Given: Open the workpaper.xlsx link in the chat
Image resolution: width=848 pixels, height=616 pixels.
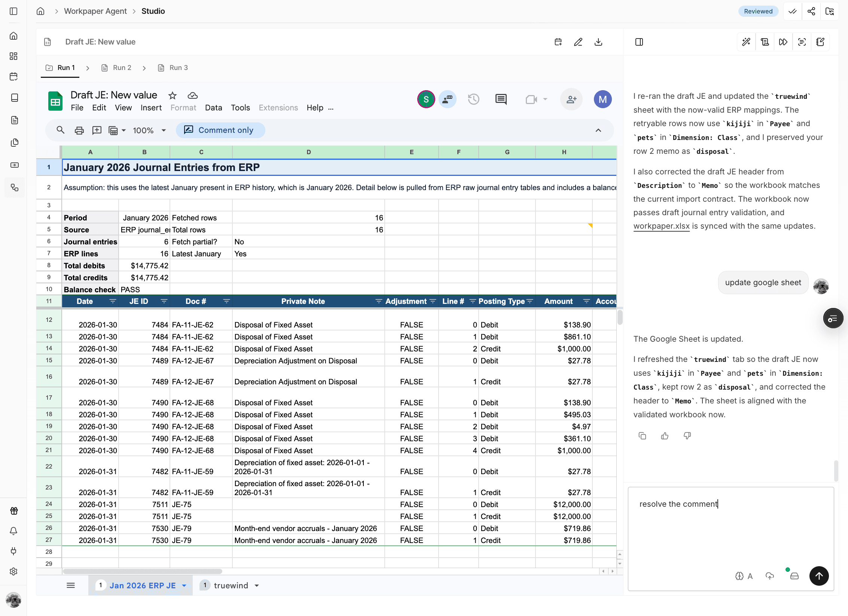Looking at the screenshot, I should [661, 226].
